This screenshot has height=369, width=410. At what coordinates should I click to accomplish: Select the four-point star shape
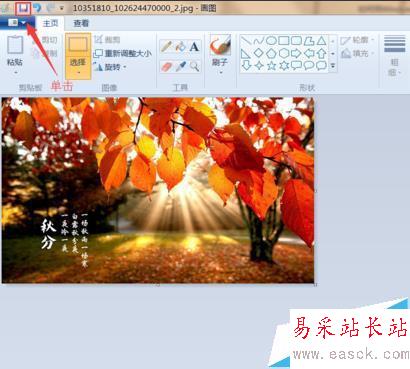point(259,65)
